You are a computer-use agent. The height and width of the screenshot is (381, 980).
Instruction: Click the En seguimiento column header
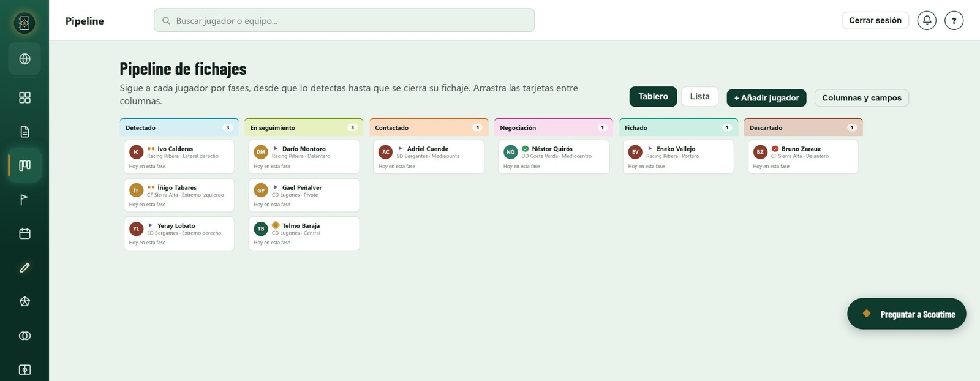[x=304, y=127]
